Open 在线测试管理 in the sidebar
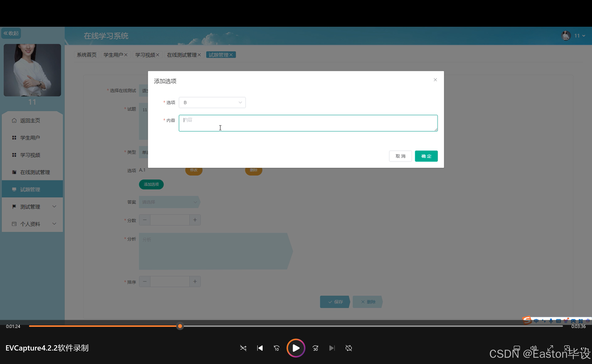592x364 pixels. coord(35,172)
